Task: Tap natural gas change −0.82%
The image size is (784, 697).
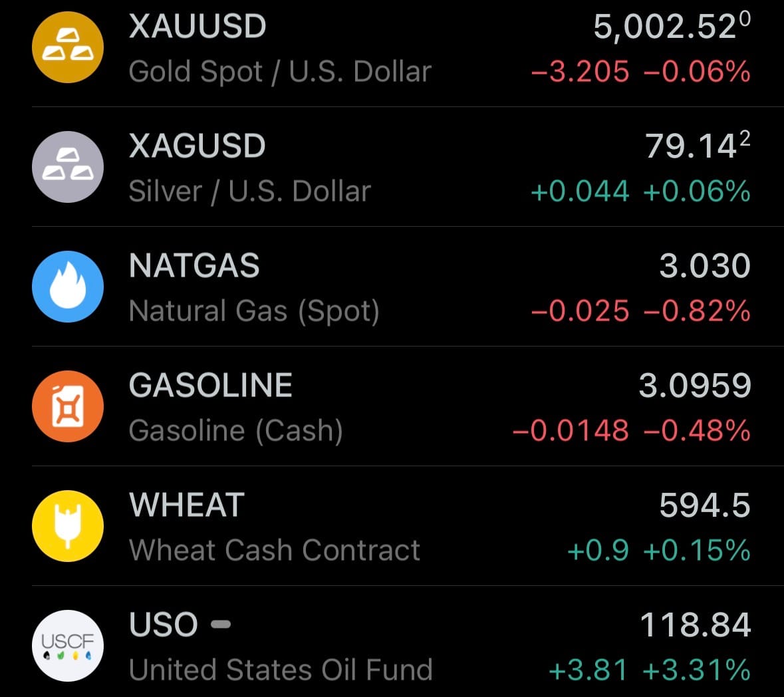Action: click(x=697, y=311)
